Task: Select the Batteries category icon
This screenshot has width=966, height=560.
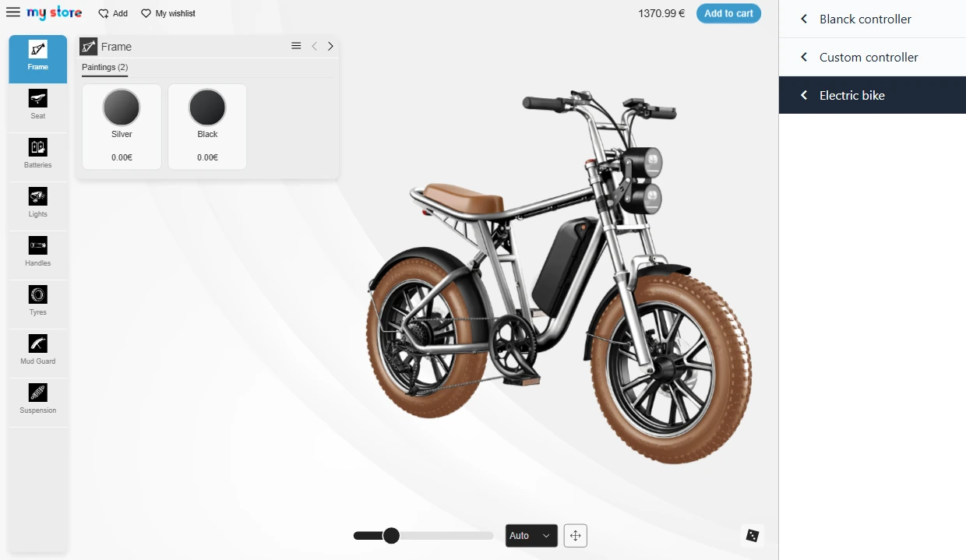Action: click(x=37, y=153)
